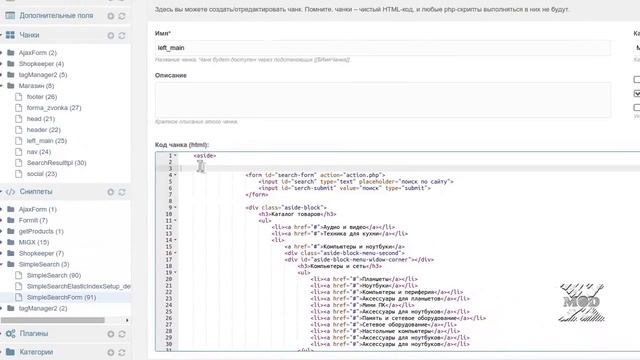This screenshot has width=640, height=360.
Task: Click the add icon for Дополнительные поля
Action: [111, 16]
